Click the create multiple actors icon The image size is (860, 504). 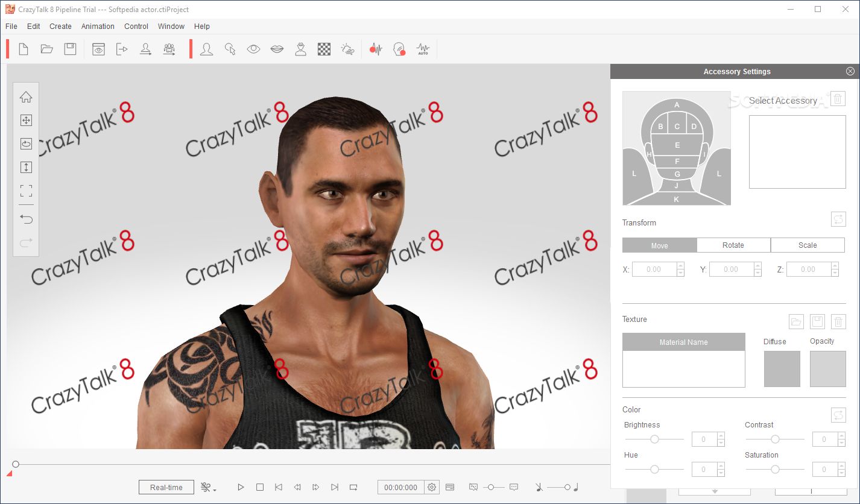point(169,49)
